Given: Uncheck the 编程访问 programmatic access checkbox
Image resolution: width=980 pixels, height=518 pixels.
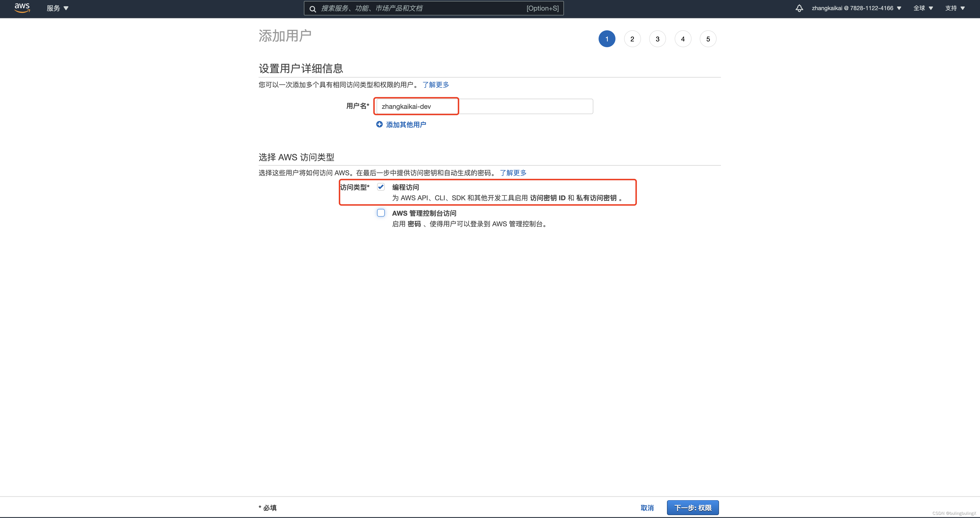Looking at the screenshot, I should pyautogui.click(x=381, y=187).
